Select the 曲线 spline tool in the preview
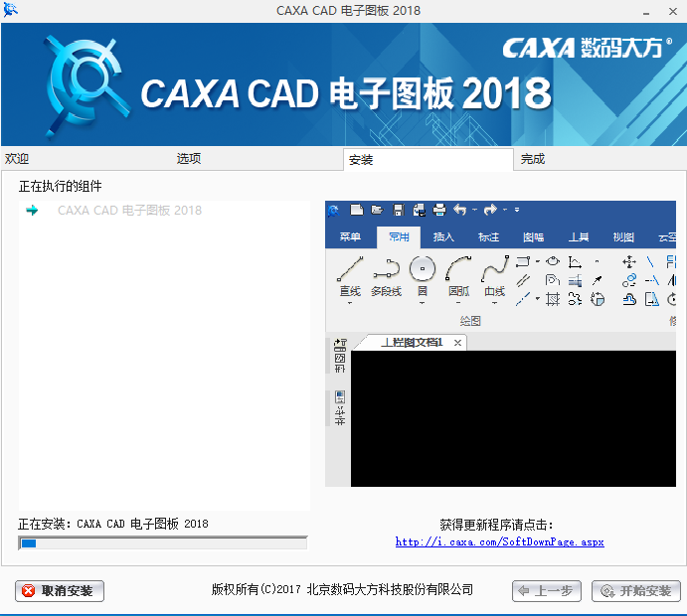 coord(495,276)
